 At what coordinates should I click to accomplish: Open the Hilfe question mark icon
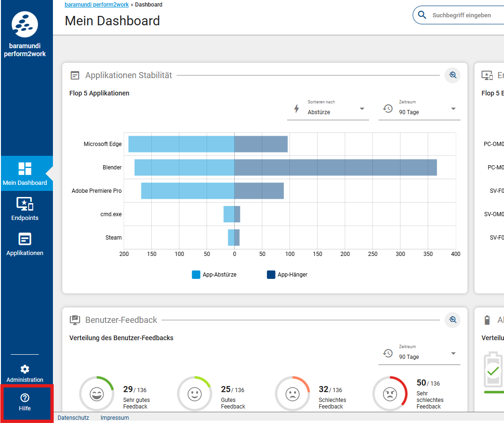click(25, 398)
